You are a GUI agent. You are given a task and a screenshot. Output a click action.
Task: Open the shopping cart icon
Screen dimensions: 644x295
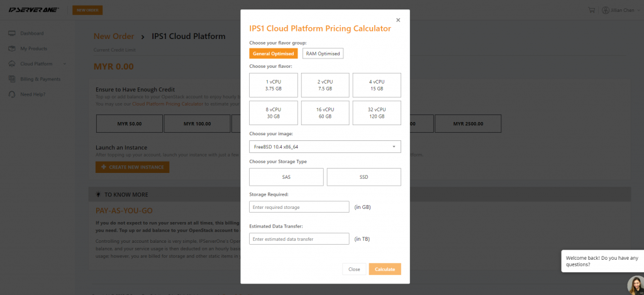pos(591,10)
